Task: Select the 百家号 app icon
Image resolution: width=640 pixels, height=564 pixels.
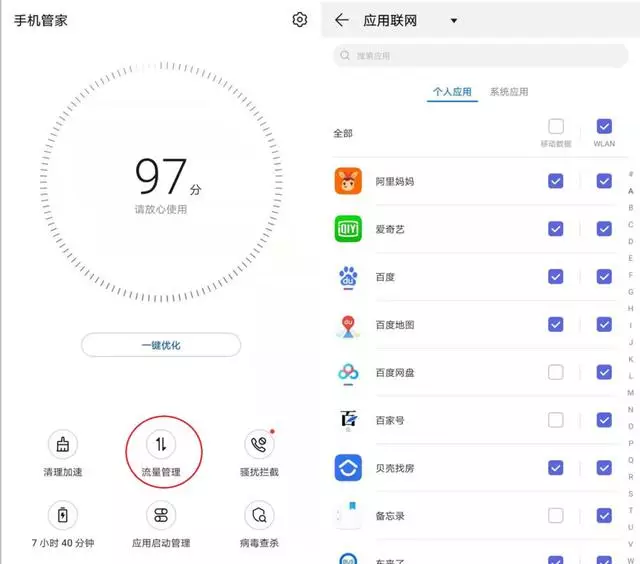Action: click(x=348, y=420)
